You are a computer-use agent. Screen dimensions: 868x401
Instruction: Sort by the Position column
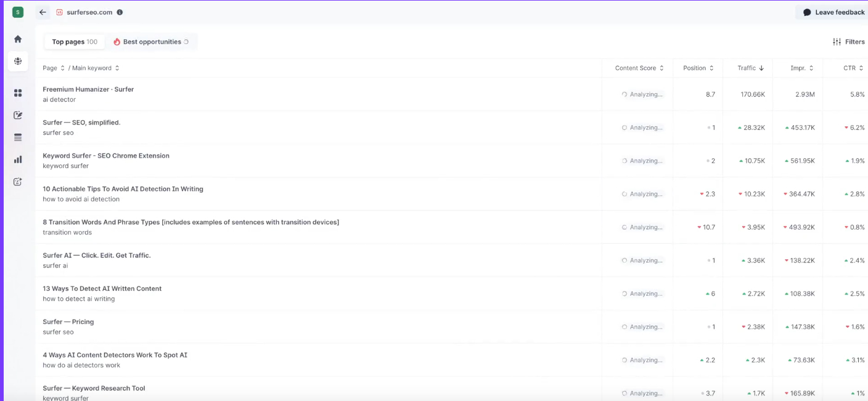(x=698, y=68)
